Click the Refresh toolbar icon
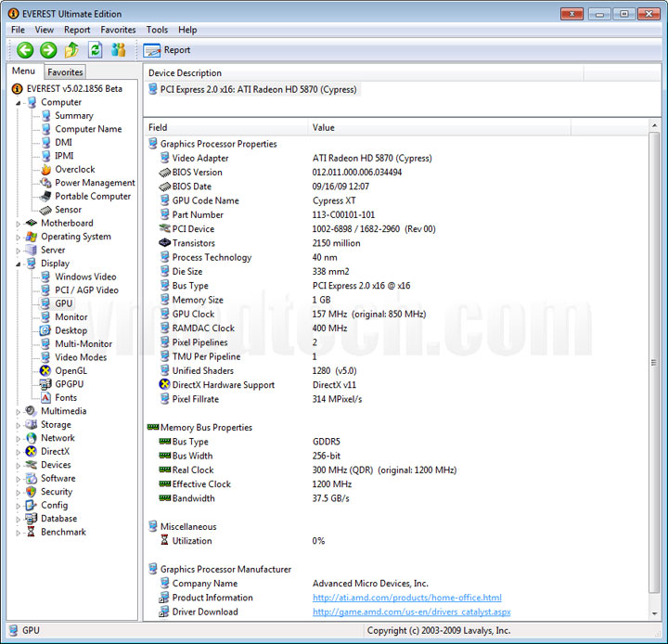The width and height of the screenshot is (668, 644). [x=95, y=50]
